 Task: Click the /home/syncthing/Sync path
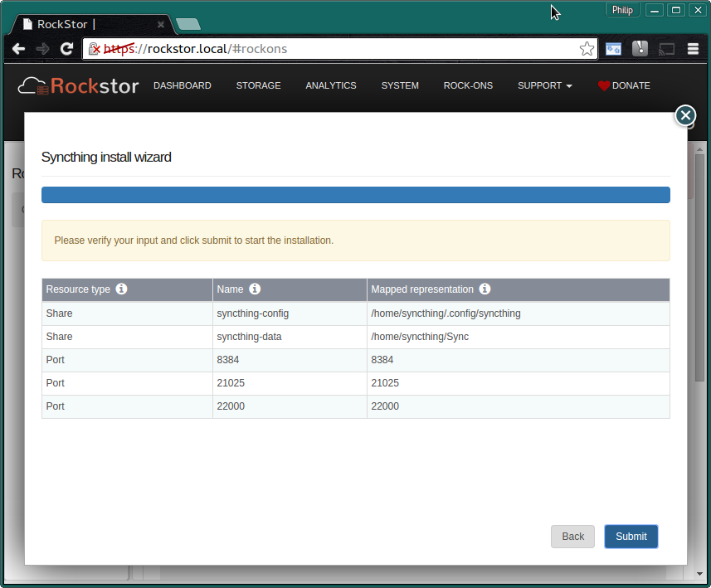coord(420,337)
